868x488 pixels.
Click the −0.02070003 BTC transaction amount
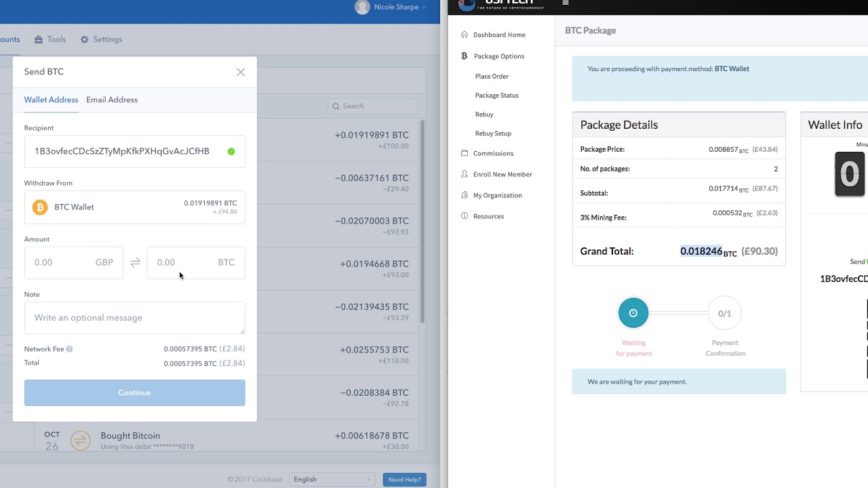pos(372,221)
